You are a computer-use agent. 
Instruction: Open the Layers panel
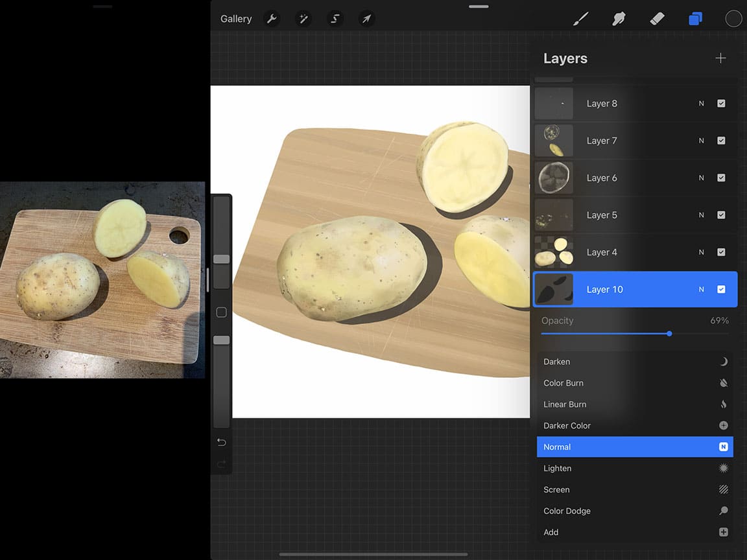point(695,18)
